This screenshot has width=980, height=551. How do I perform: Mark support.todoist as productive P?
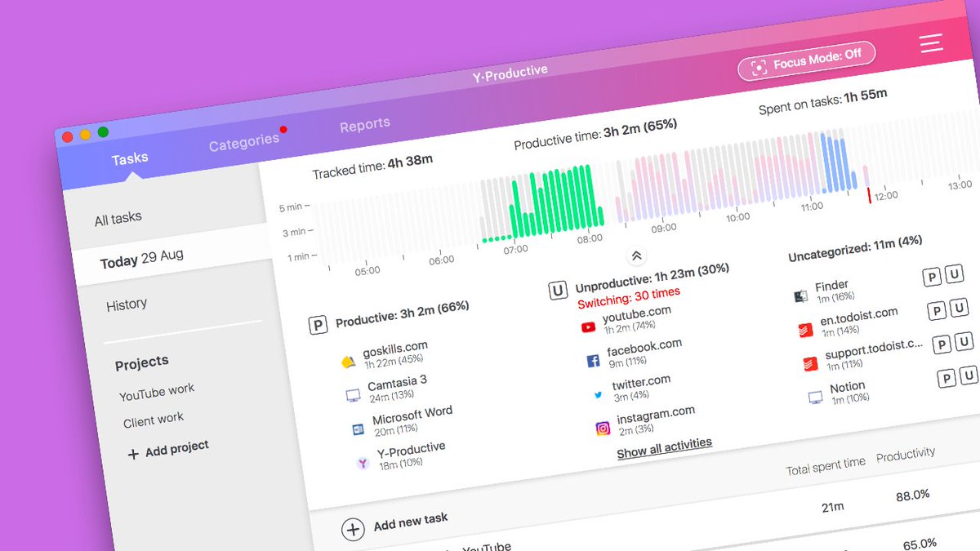coord(942,345)
